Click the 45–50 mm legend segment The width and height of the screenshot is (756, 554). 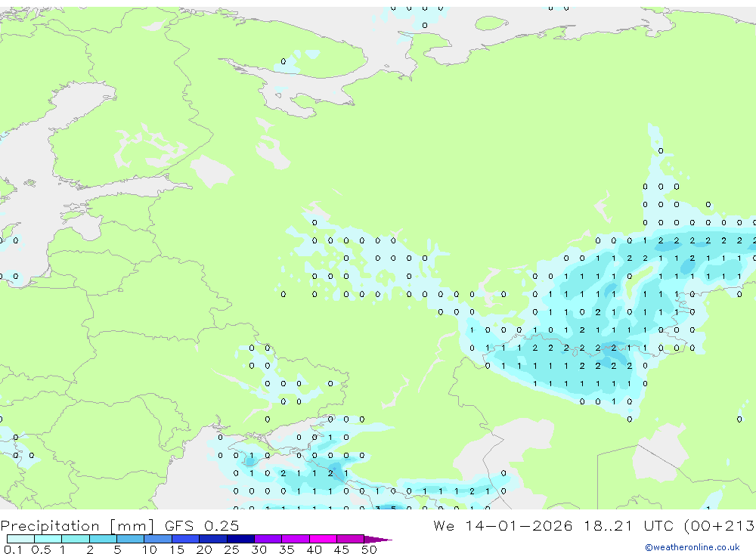click(350, 539)
